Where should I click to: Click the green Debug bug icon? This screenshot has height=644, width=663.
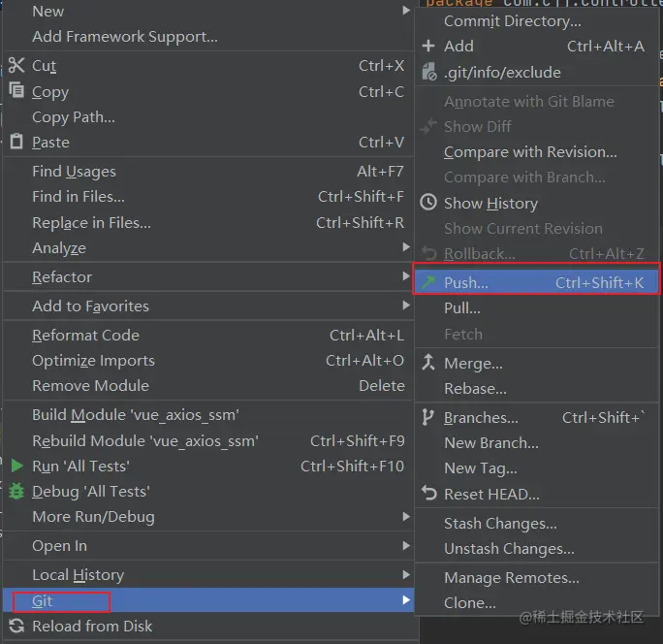click(16, 492)
